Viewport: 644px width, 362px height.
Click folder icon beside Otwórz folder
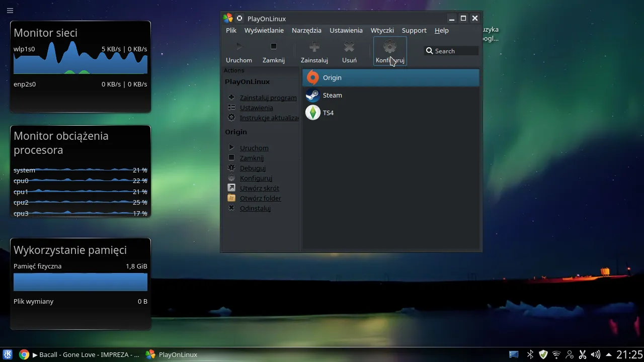(231, 198)
